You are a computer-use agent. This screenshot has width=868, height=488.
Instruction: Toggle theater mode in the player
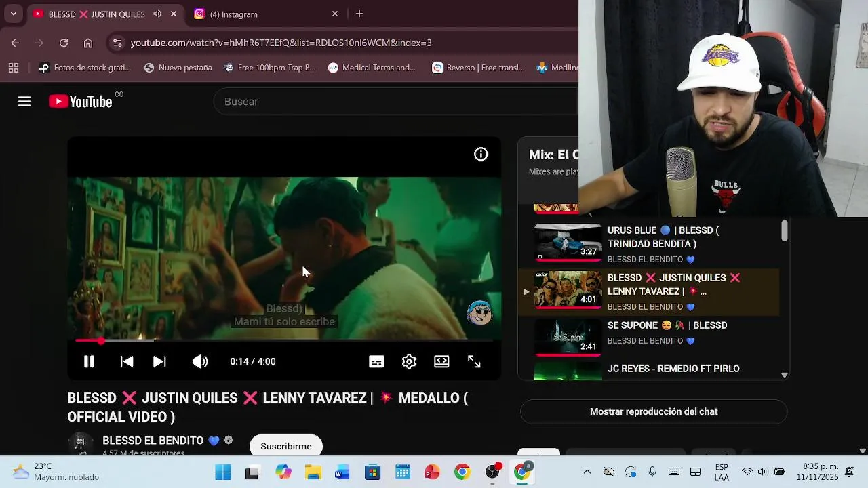pyautogui.click(x=441, y=361)
